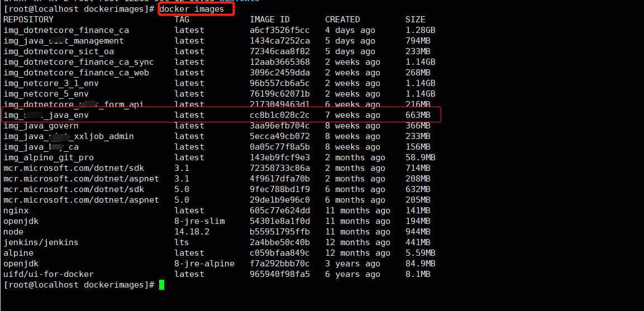644x311 pixels.
Task: Click the nginx repository name
Action: (16, 210)
